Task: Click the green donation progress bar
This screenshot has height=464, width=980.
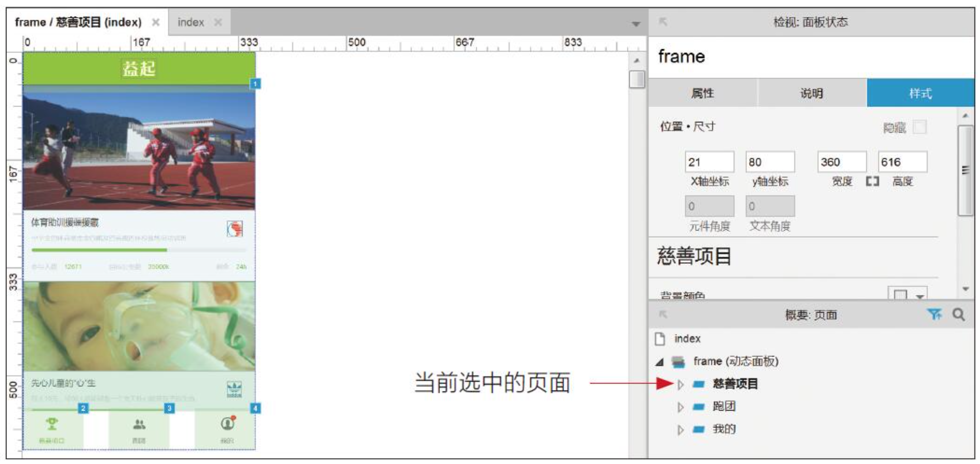Action: 99,250
